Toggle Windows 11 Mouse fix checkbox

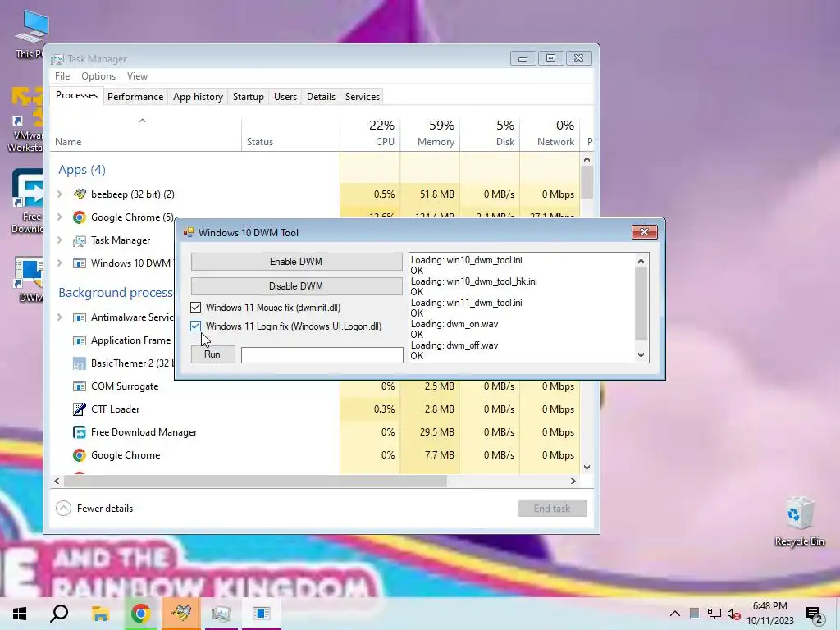coord(195,308)
